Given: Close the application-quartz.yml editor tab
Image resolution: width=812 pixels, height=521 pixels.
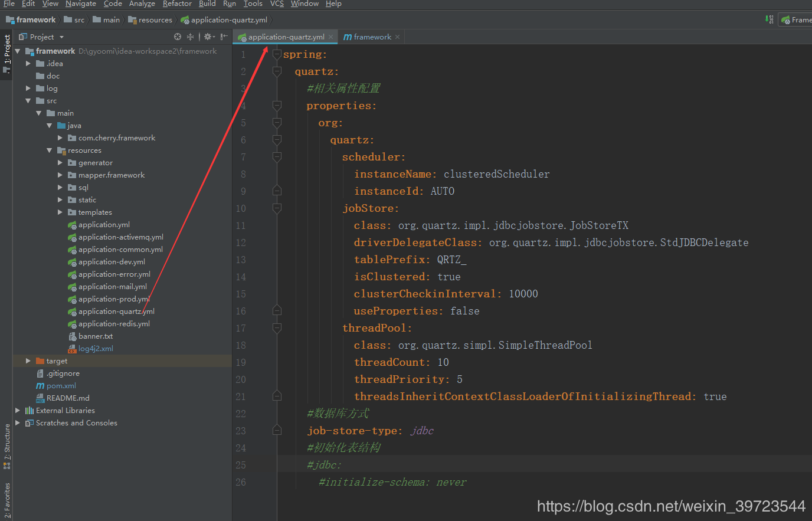Looking at the screenshot, I should pos(330,37).
